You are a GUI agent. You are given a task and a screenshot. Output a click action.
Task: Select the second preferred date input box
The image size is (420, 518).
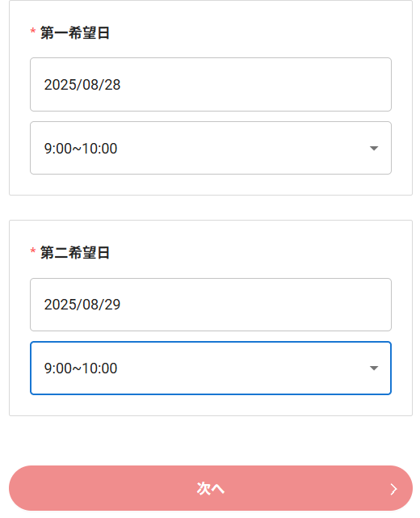point(211,305)
